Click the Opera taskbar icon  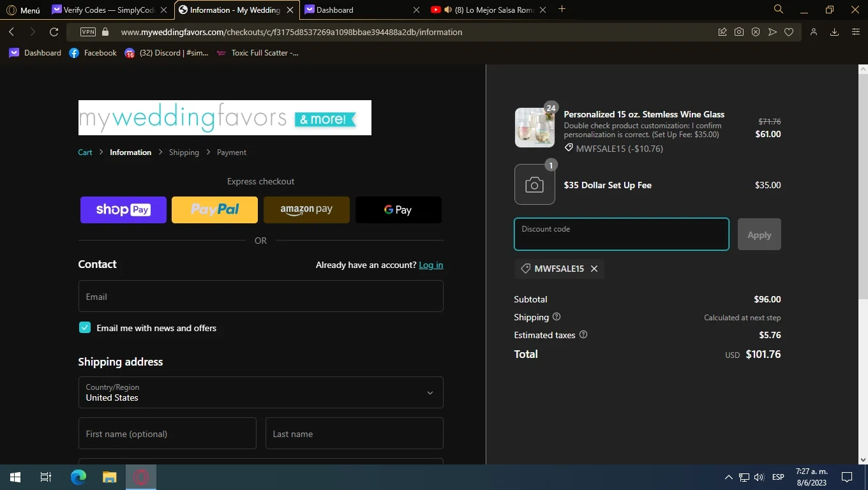[141, 477]
